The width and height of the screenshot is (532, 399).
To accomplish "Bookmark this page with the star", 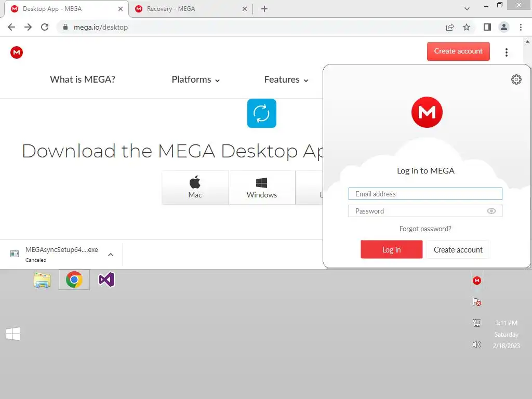I will click(x=467, y=27).
